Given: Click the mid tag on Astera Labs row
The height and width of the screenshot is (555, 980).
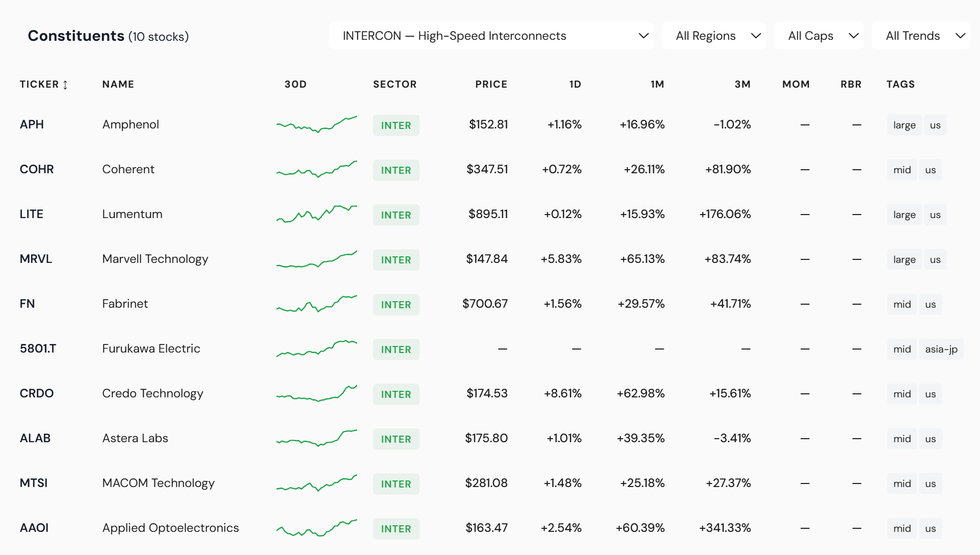Looking at the screenshot, I should pos(901,438).
